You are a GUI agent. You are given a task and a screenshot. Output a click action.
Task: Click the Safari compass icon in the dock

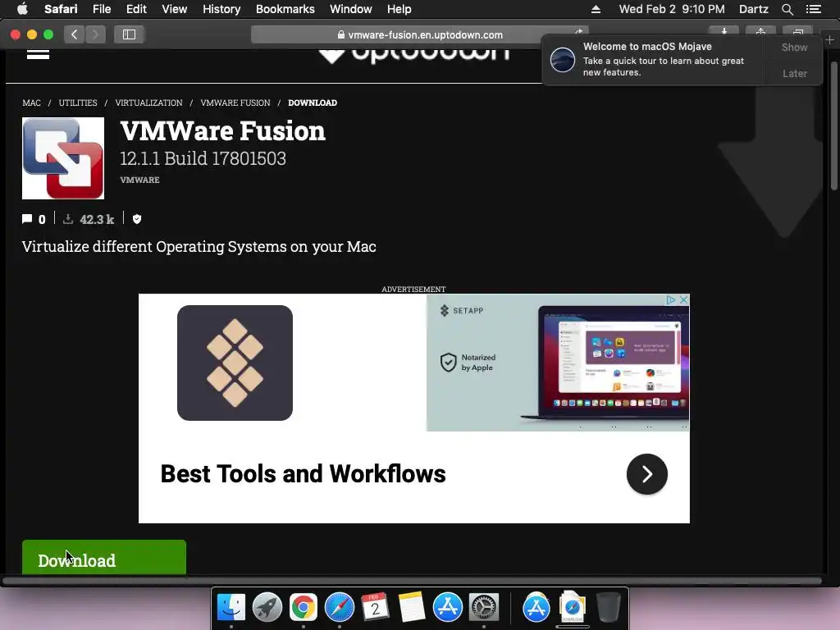(340, 607)
